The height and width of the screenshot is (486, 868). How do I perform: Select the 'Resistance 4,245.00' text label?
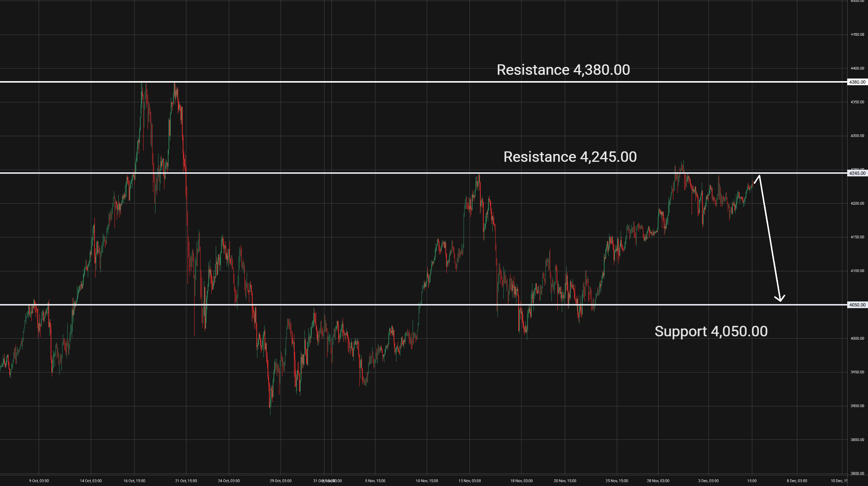point(570,157)
